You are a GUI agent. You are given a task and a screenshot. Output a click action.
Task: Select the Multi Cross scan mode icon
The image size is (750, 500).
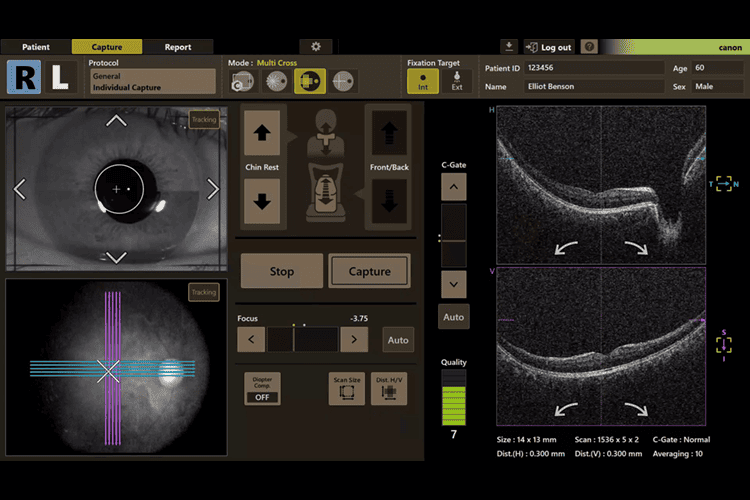click(x=309, y=81)
